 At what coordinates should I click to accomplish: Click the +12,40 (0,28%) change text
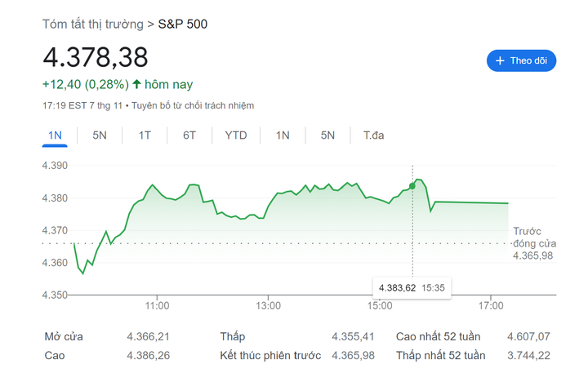point(86,84)
